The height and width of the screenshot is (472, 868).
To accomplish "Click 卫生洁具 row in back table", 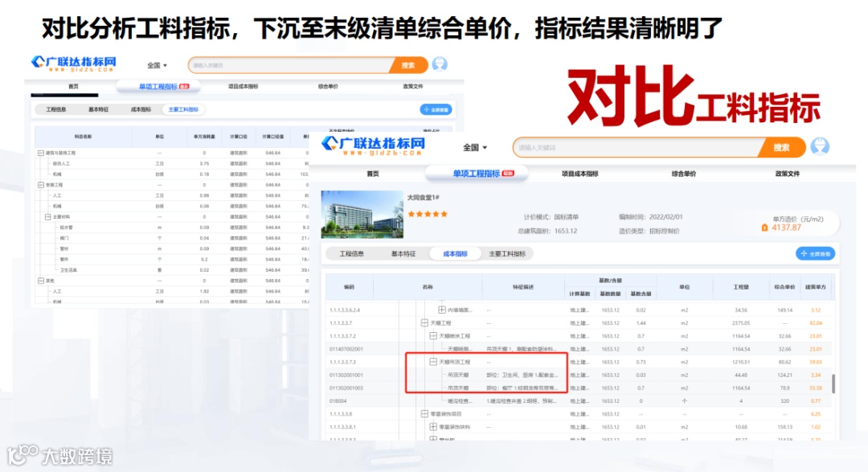I will click(x=173, y=270).
